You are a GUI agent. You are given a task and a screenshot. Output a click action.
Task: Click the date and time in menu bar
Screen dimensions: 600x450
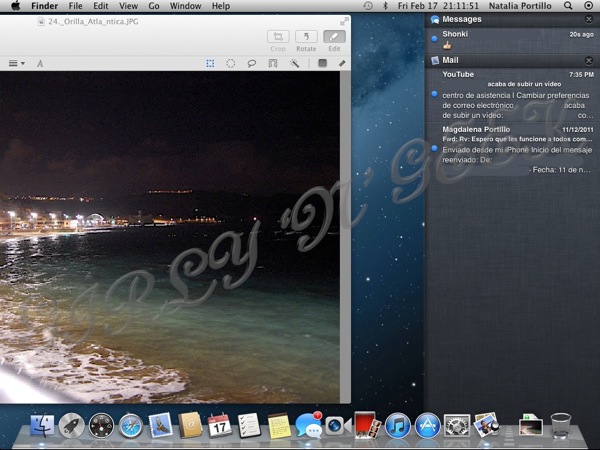(438, 6)
